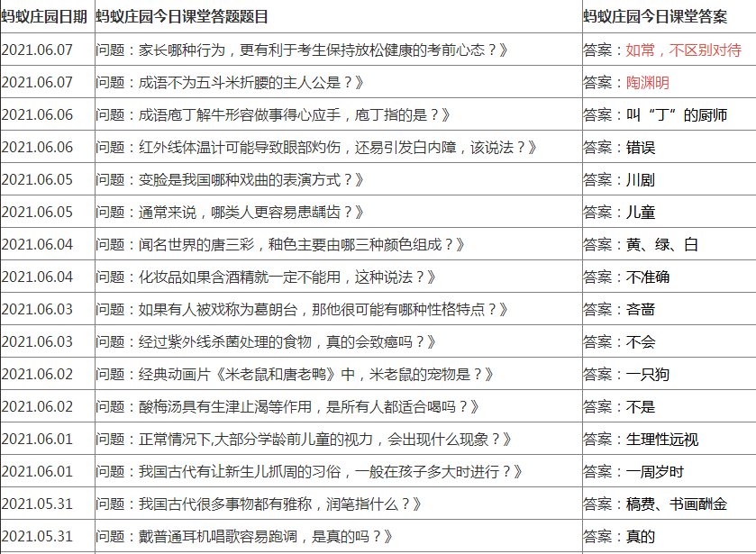The image size is (756, 554).
Task: Click header 蚂蚁庄园今日课堂答案
Action: coord(655,16)
